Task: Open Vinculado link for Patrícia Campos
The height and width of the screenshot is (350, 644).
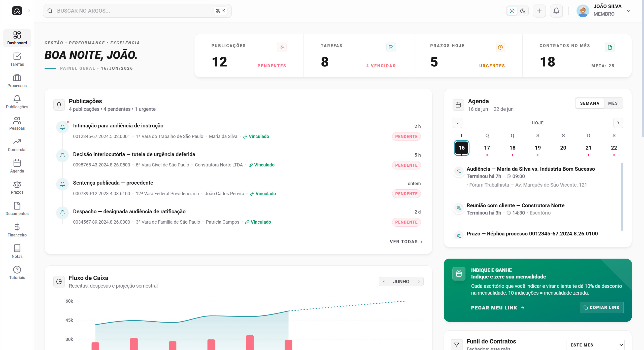Action: [258, 222]
